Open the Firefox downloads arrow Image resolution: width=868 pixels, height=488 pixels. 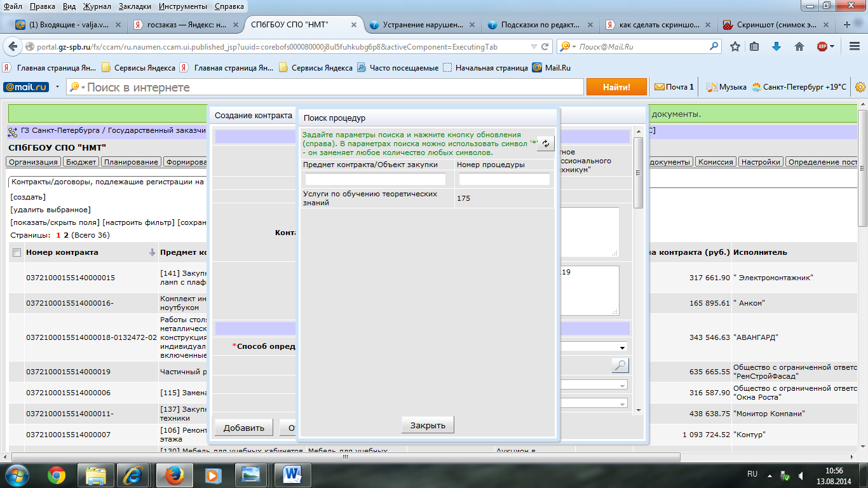[776, 46]
